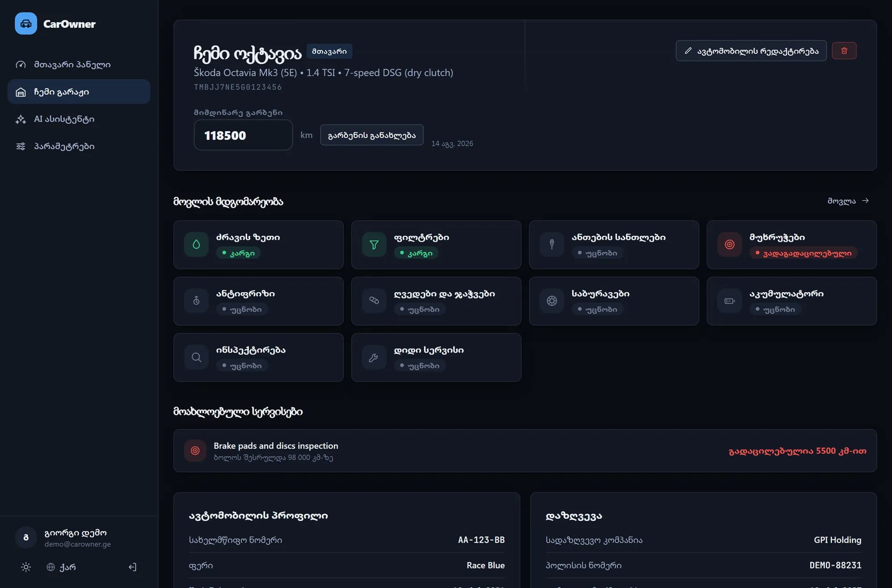This screenshot has width=892, height=588.
Task: Click the logout icon in sidebar footer
Action: [132, 567]
